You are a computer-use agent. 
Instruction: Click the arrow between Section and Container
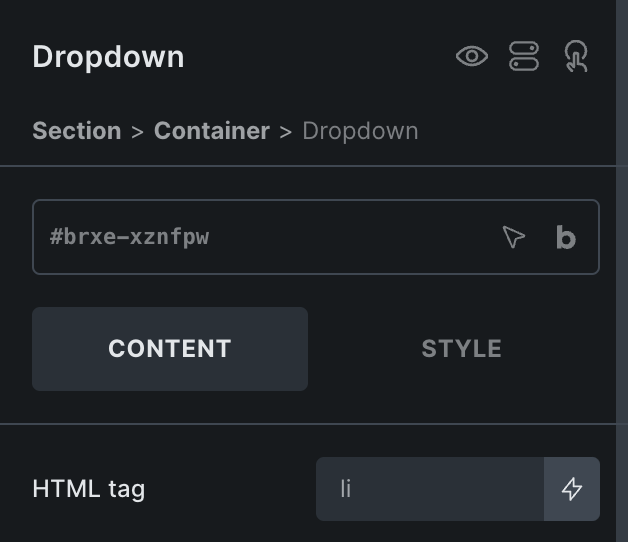click(137, 132)
